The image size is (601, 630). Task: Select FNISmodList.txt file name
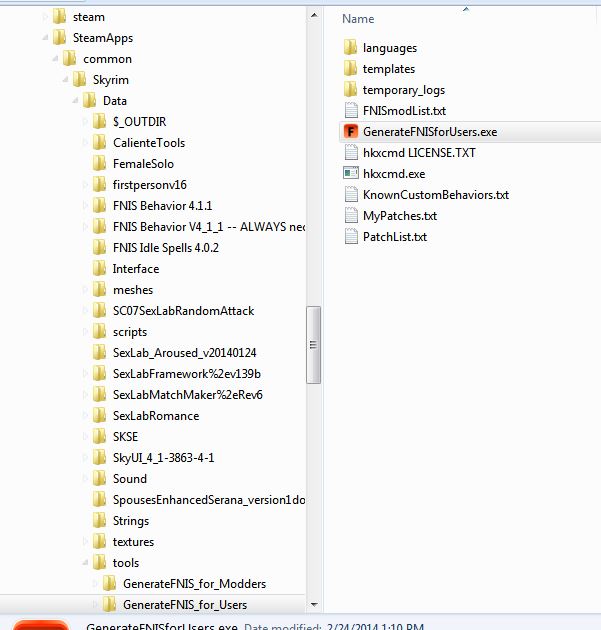click(404, 110)
